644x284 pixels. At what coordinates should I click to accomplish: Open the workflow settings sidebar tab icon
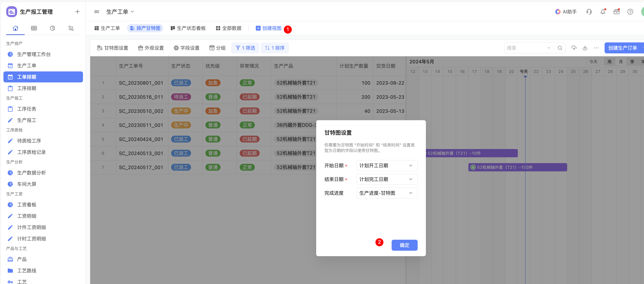(71, 28)
